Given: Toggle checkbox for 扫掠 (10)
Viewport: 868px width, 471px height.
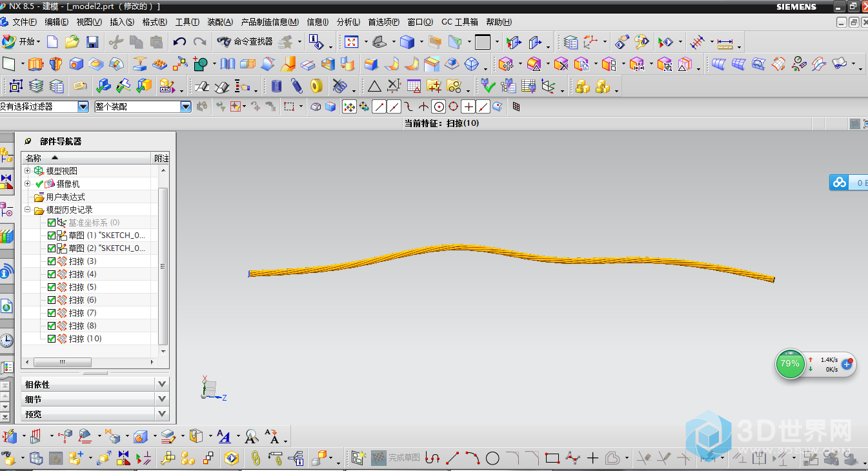Looking at the screenshot, I should pos(52,339).
